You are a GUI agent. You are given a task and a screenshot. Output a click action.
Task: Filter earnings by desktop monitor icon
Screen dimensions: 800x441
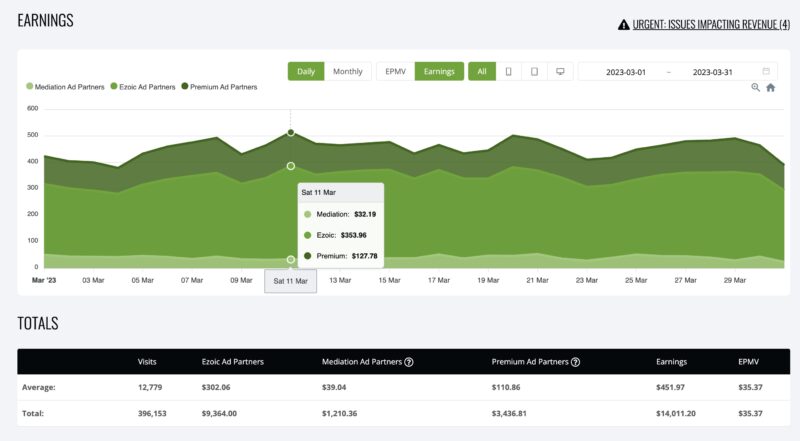point(561,71)
